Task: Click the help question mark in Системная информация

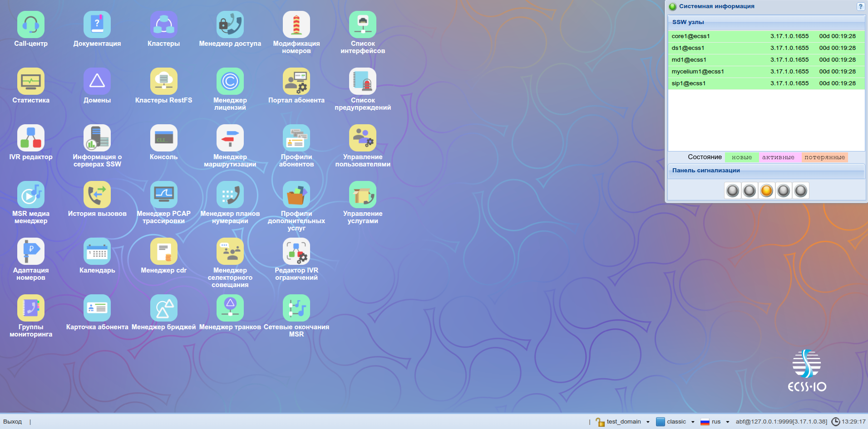Action: pos(860,6)
